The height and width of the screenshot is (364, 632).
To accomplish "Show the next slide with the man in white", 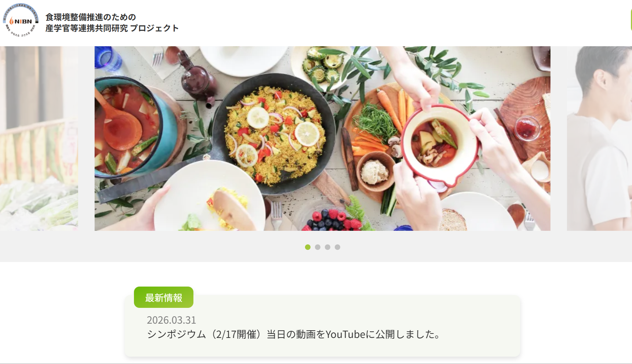I will tap(599, 138).
